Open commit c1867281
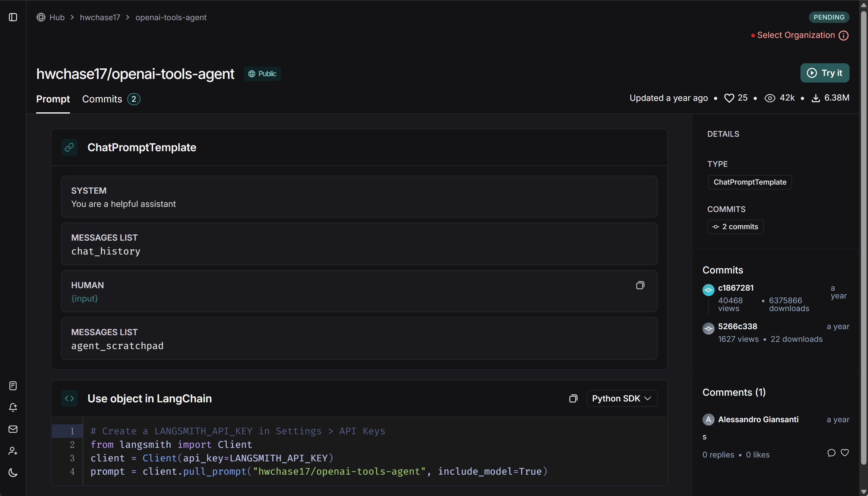 (x=736, y=288)
